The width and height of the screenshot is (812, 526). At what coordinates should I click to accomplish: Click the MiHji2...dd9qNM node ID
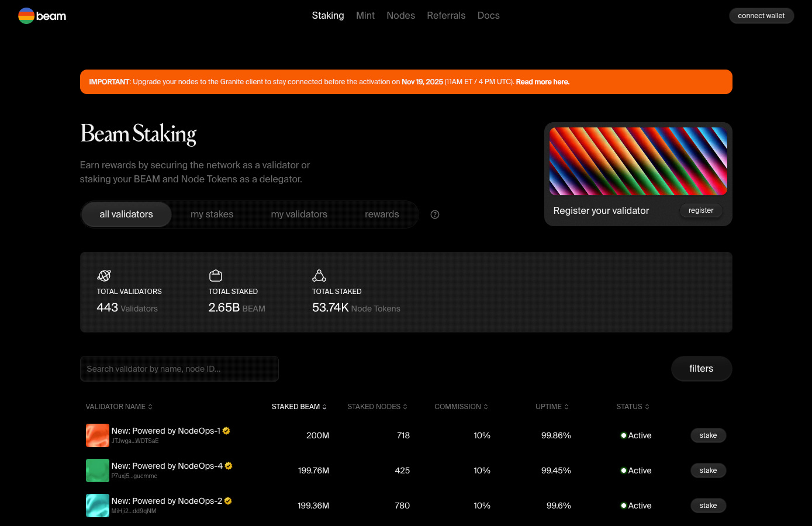coord(134,511)
